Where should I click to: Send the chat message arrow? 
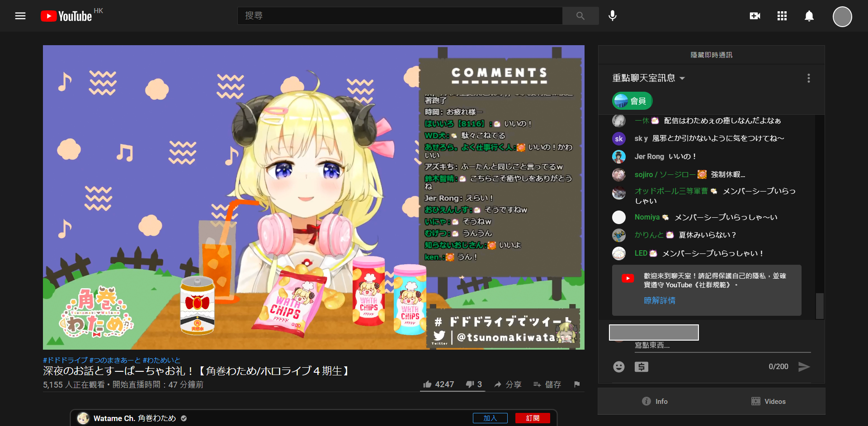pos(804,366)
